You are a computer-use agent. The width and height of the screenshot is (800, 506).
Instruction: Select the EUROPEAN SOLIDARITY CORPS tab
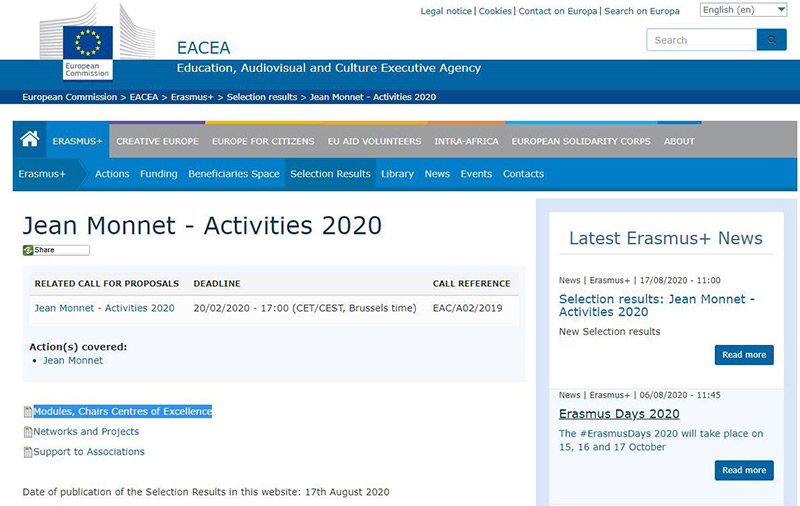tap(581, 141)
